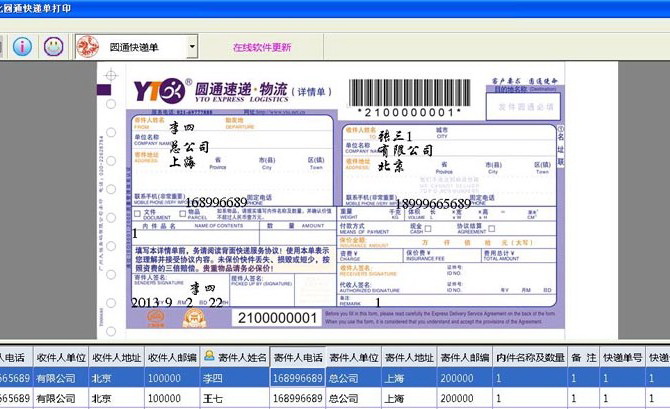Click 100000 in the 李四 row
This screenshot has height=409, width=670.
tap(172, 378)
